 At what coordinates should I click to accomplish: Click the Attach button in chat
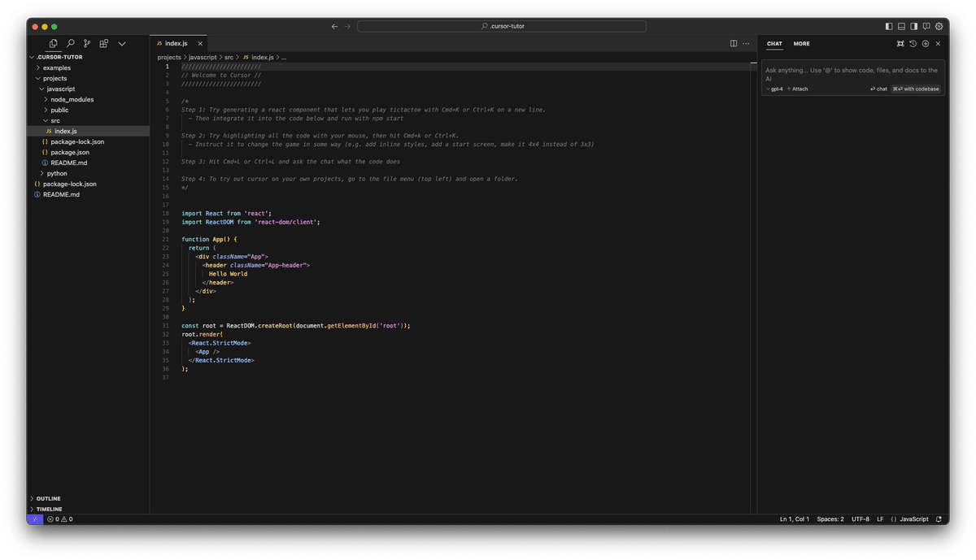[x=798, y=89]
